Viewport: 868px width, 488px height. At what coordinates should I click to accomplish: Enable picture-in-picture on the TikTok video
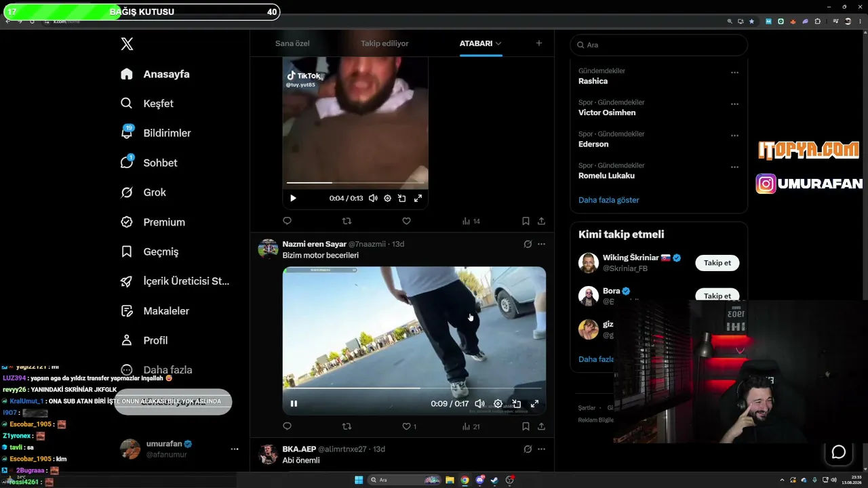pyautogui.click(x=402, y=199)
